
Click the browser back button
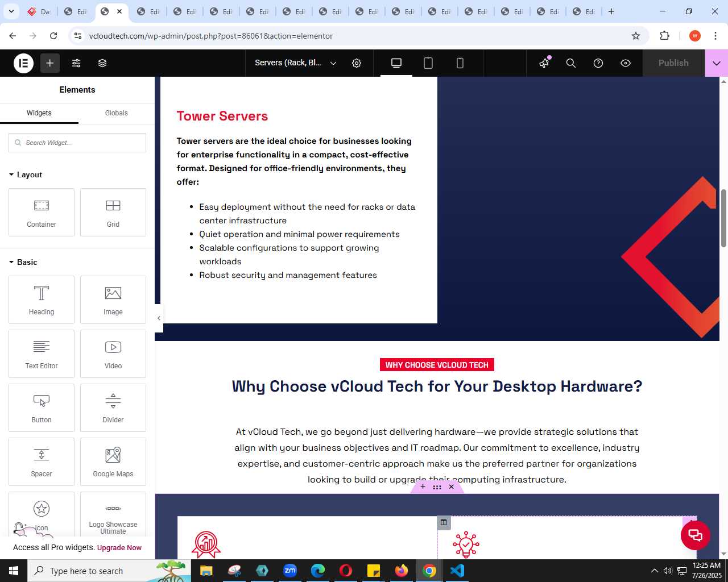click(13, 36)
